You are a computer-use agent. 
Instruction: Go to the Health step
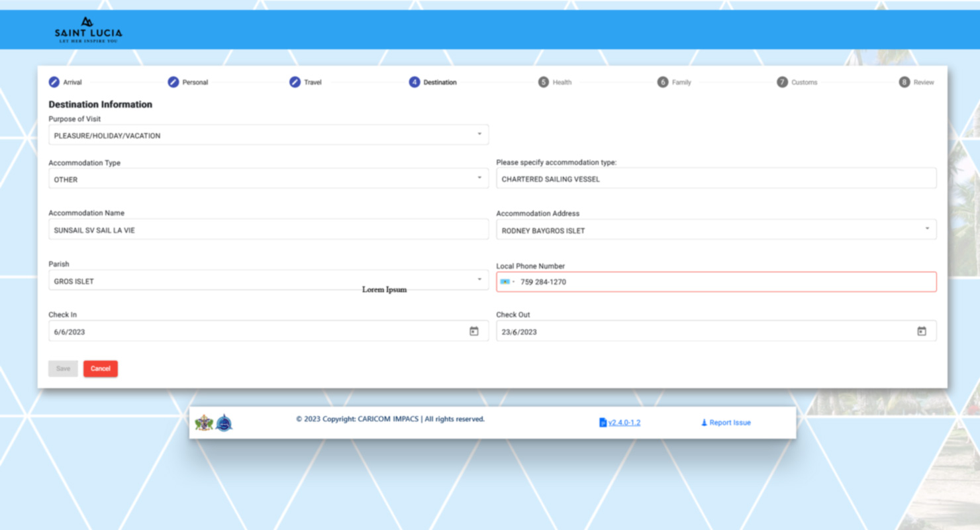[x=554, y=82]
